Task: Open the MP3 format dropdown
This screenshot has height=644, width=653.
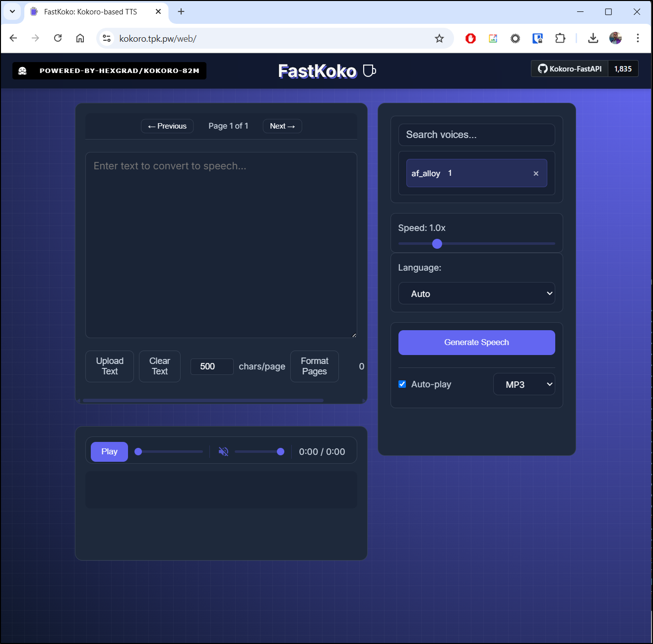Action: [524, 384]
